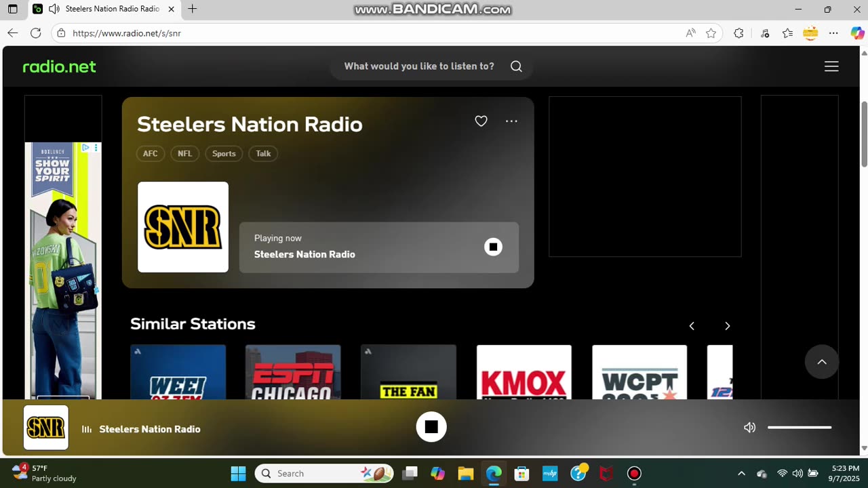Screen dimensions: 868x488
Task: Mute tab via the tab speaker icon
Action: 54,9
